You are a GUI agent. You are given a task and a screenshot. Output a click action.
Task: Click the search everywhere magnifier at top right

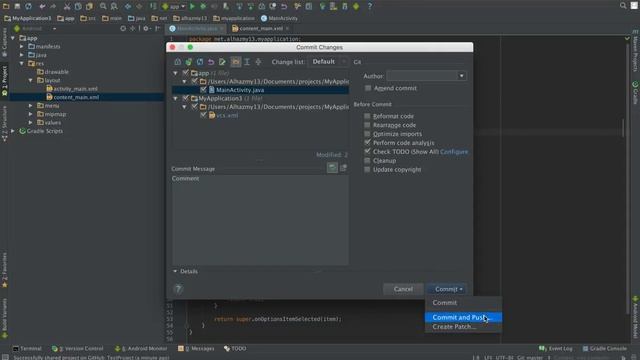pyautogui.click(x=623, y=6)
